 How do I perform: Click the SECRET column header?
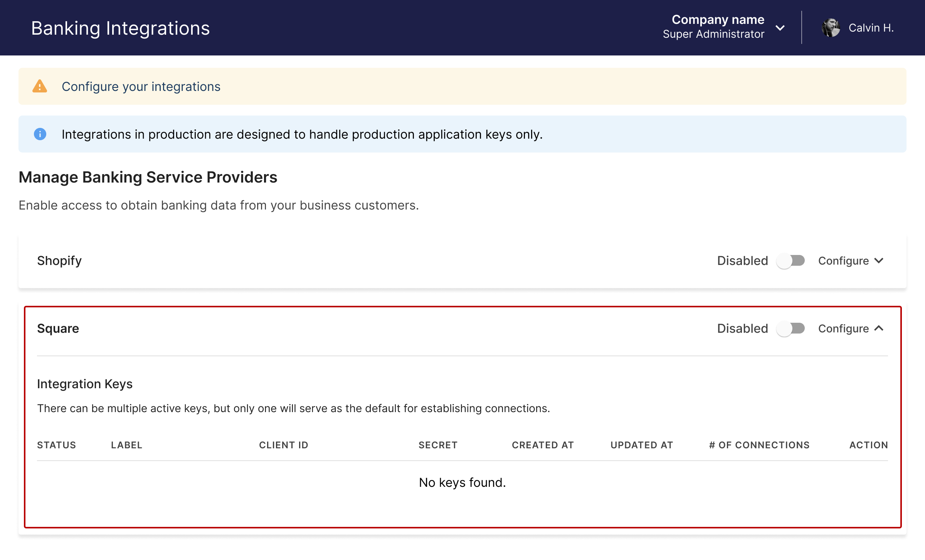[438, 445]
